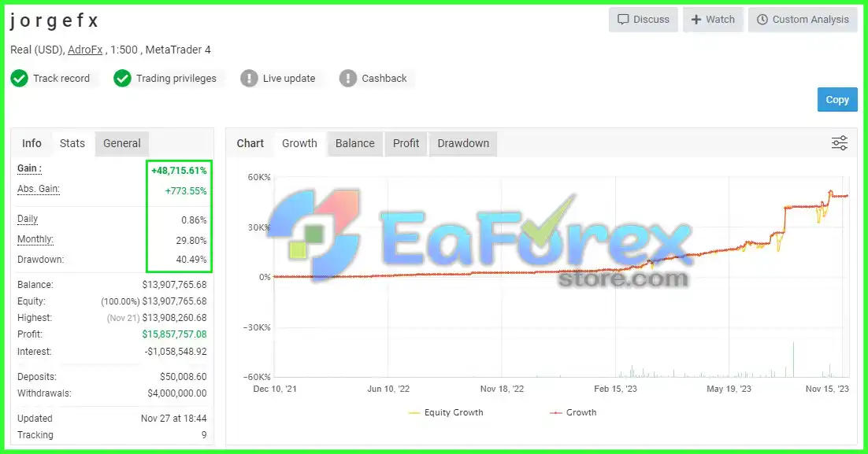Click the 40.49% drawdown value

click(191, 260)
